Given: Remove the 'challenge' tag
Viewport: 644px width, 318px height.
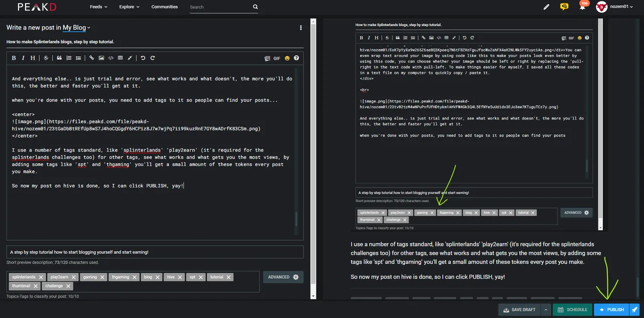Looking at the screenshot, I should 68,286.
